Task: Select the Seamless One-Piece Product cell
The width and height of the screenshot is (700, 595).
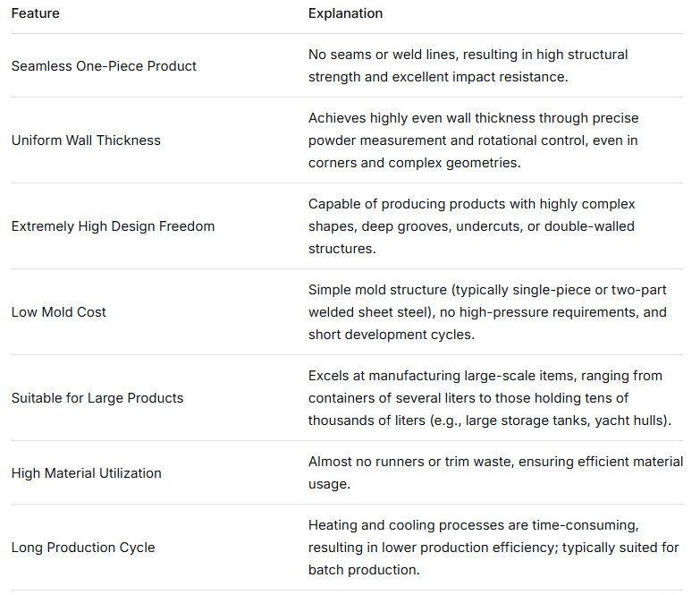Action: pos(104,66)
